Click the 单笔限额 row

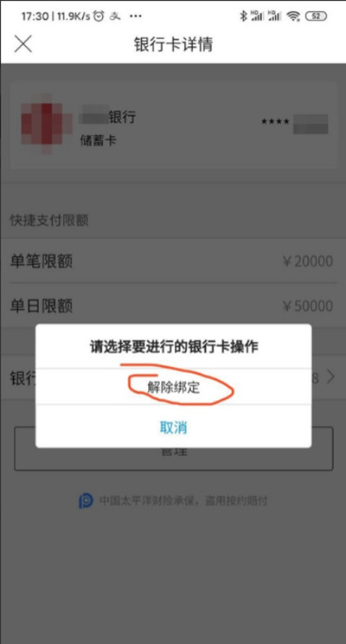click(x=173, y=261)
